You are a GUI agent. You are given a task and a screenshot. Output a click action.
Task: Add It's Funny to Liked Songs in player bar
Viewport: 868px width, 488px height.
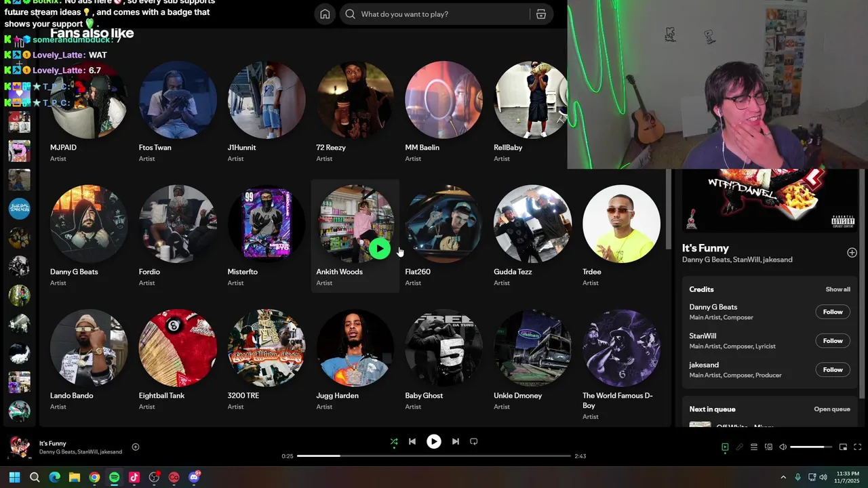tap(136, 447)
